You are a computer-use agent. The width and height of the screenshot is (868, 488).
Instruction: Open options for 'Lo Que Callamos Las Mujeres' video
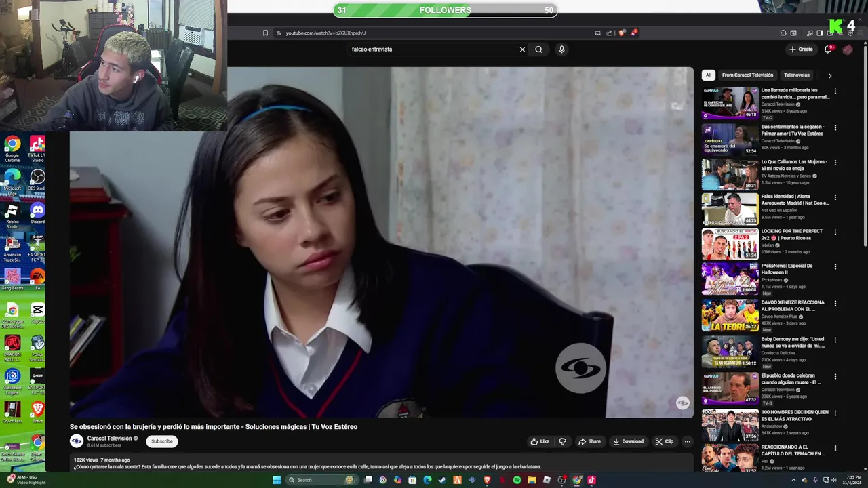[x=835, y=163]
